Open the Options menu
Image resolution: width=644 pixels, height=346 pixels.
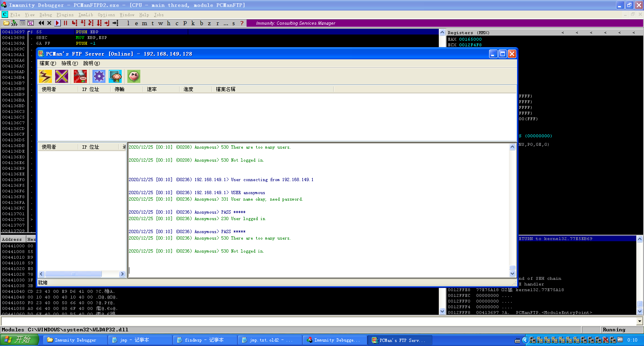coord(106,15)
